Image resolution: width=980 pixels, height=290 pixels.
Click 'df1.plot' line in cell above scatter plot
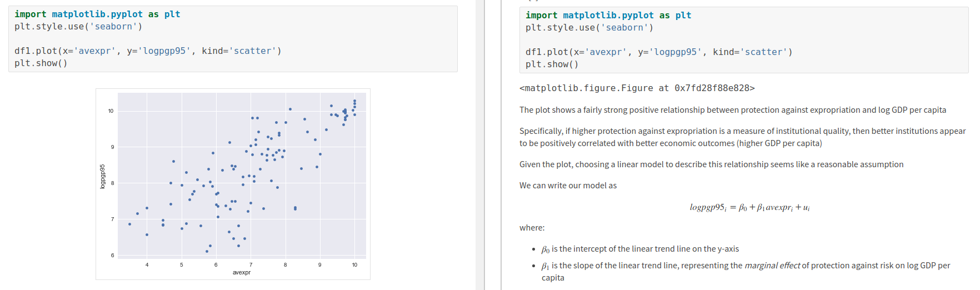pos(148,51)
